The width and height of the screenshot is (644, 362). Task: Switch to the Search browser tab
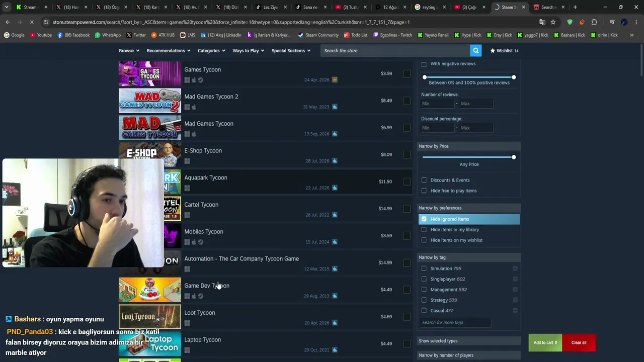[x=548, y=7]
